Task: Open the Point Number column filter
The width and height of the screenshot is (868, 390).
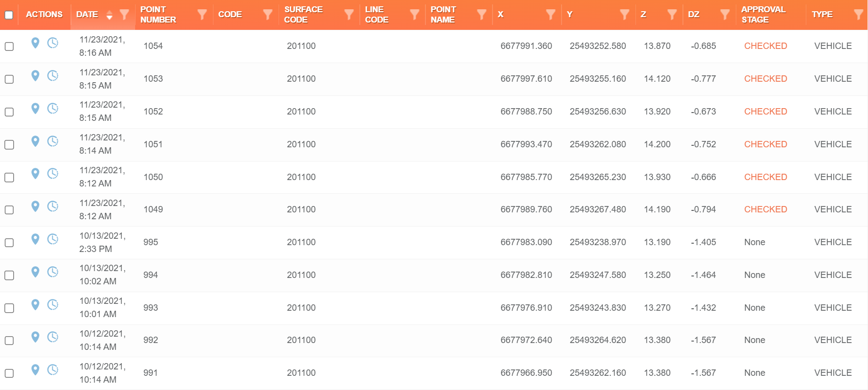Action: pyautogui.click(x=202, y=15)
